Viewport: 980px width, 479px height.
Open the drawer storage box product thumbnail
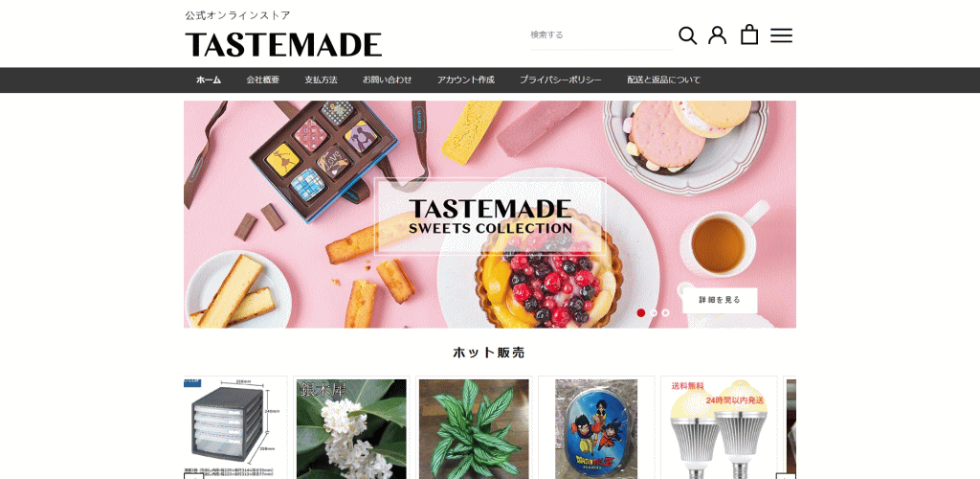point(235,428)
